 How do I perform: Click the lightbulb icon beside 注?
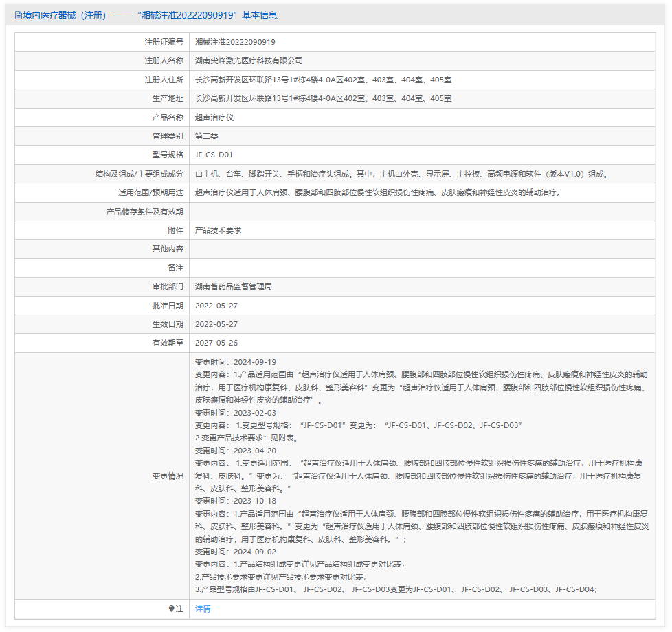[x=171, y=609]
